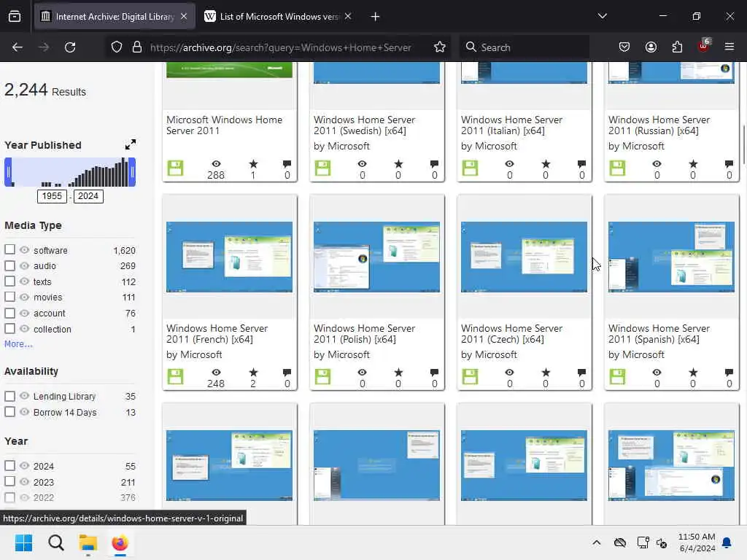This screenshot has width=747, height=560.
Task: Open Windows Home Server 2011 (Polish) [x64]
Action: point(365,334)
